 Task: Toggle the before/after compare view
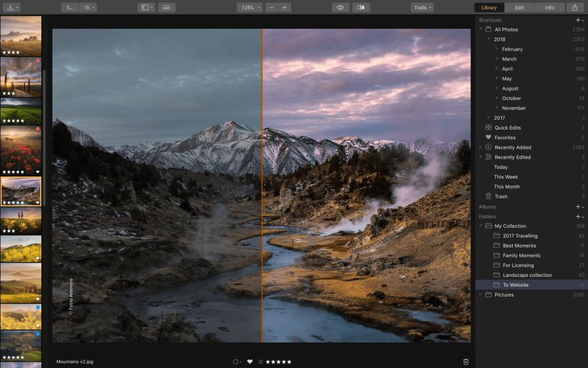click(361, 8)
